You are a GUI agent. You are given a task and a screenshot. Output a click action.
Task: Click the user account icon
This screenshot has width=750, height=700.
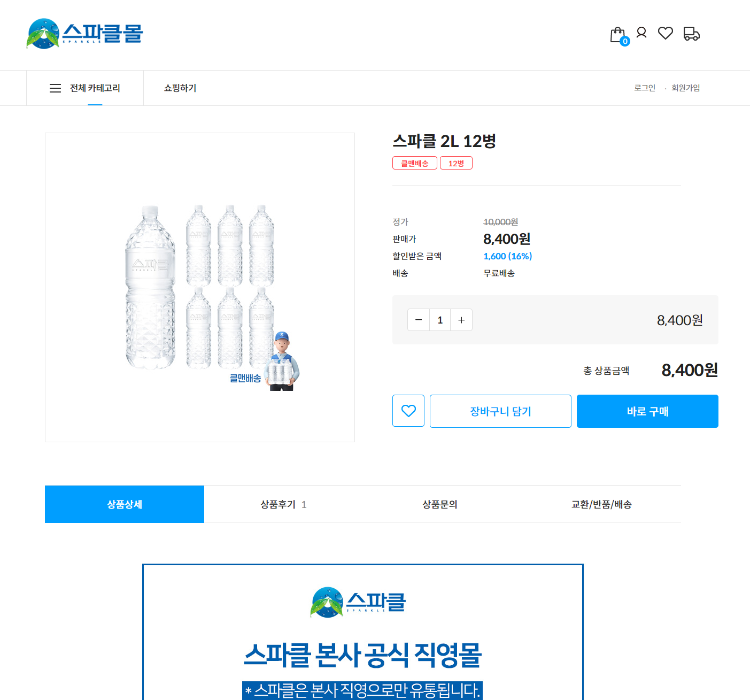tap(641, 33)
